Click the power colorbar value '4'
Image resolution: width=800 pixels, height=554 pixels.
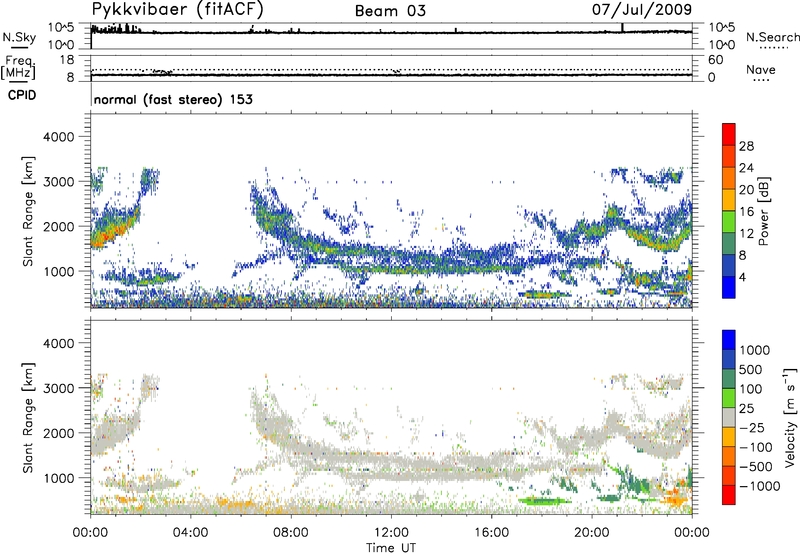[743, 277]
